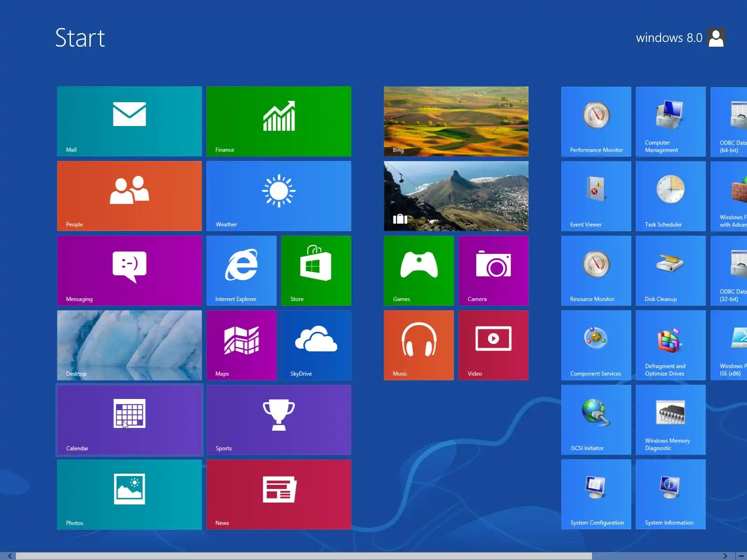
Task: Launch the People app tile
Action: [x=129, y=196]
